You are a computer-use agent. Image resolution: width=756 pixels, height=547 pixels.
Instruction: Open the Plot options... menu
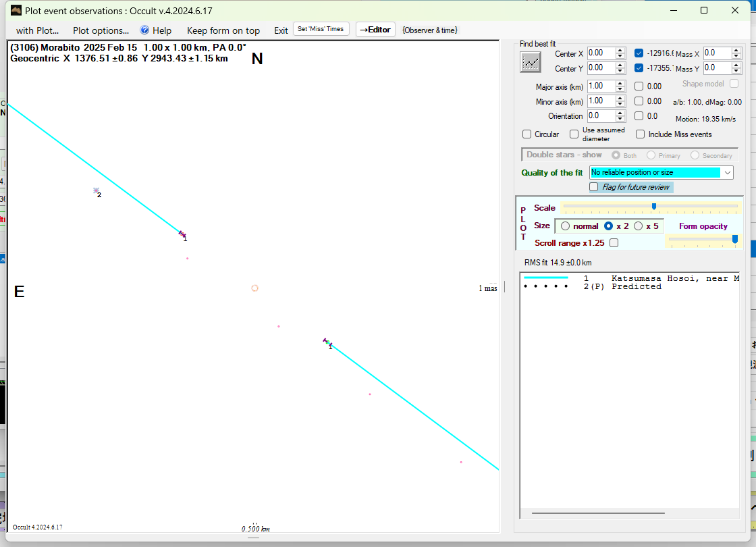tap(101, 30)
